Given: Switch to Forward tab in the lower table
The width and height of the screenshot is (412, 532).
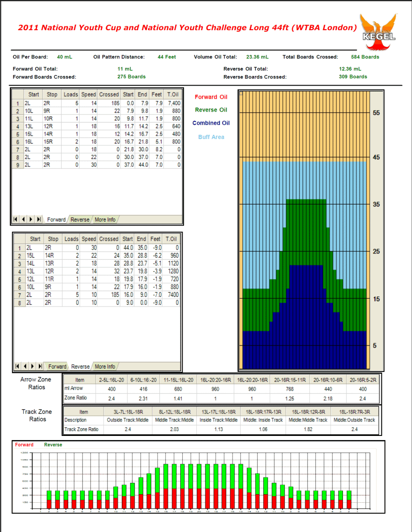Looking at the screenshot, I should point(57,366).
